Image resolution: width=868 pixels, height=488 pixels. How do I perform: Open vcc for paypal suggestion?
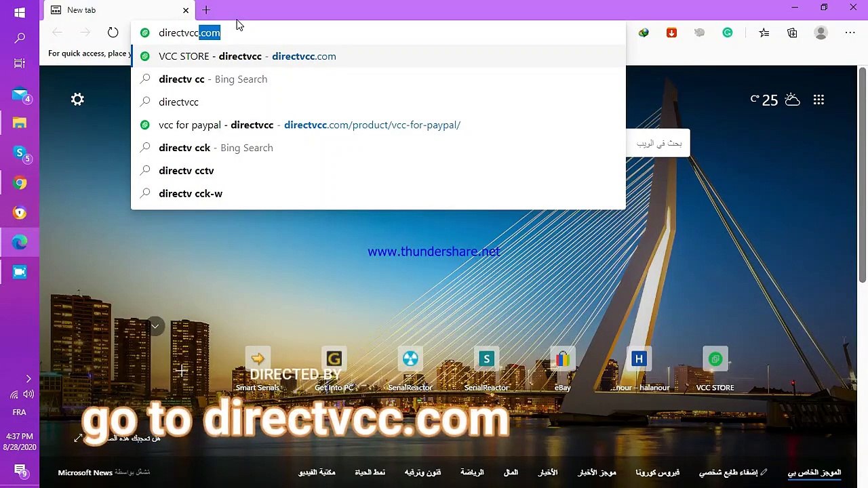(378, 125)
